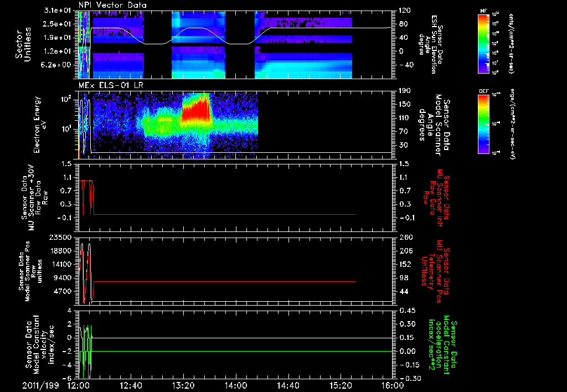Click the '16:00' time axis tick label
The width and height of the screenshot is (567, 392).
pos(393,385)
